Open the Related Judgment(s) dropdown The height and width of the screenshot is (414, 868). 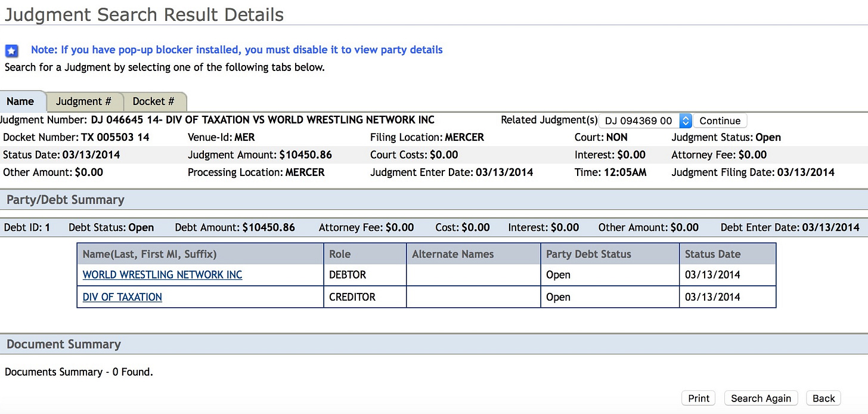click(x=645, y=121)
